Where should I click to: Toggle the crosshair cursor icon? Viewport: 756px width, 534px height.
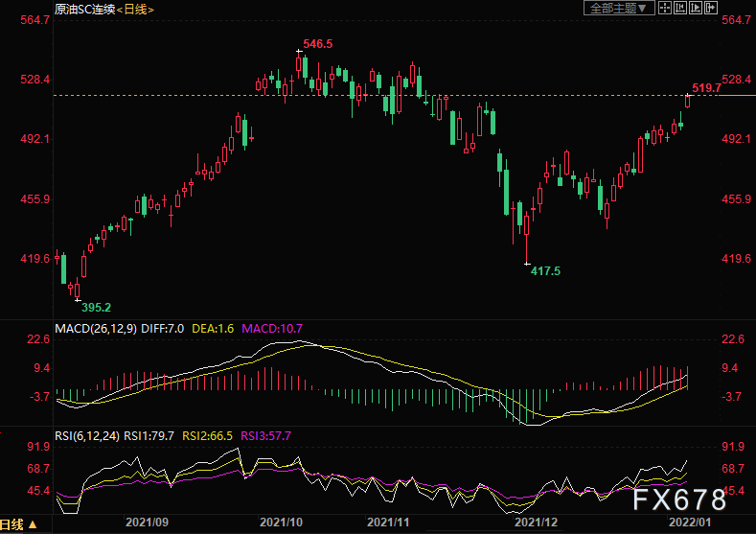click(665, 8)
